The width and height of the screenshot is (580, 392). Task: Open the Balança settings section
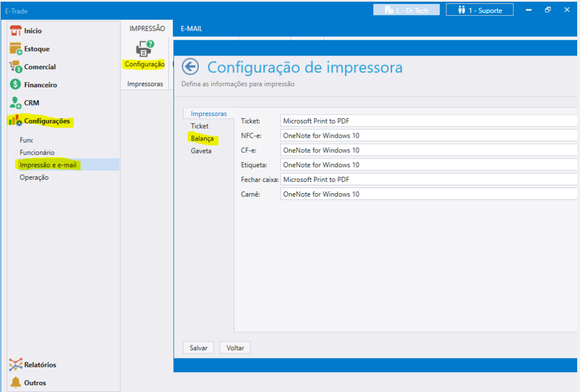point(202,138)
